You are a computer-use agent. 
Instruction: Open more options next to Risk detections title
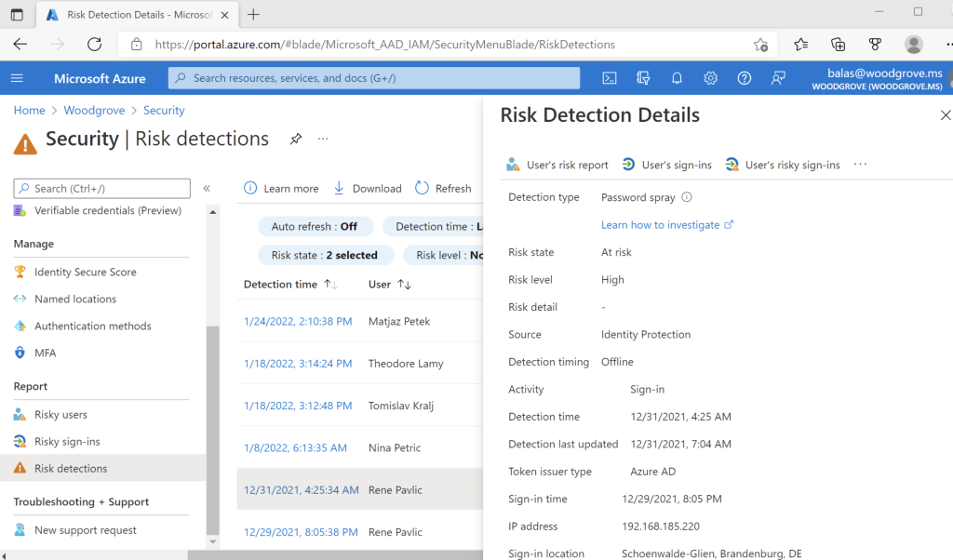click(323, 140)
